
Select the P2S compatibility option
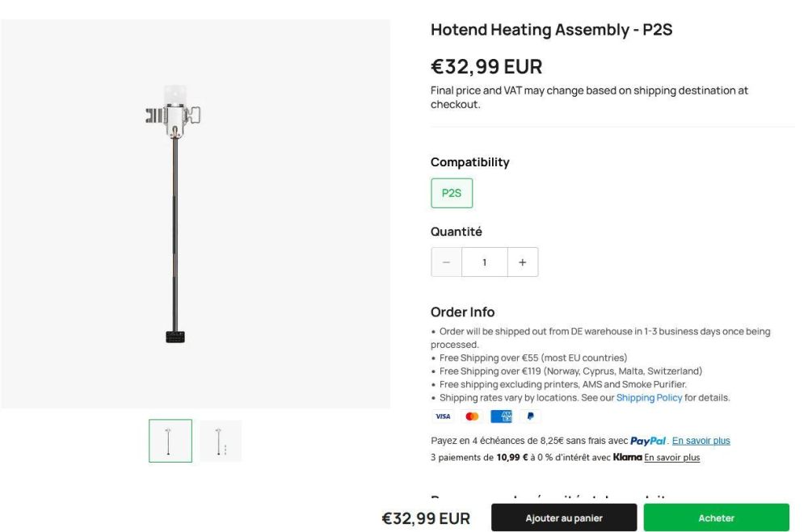coord(452,193)
